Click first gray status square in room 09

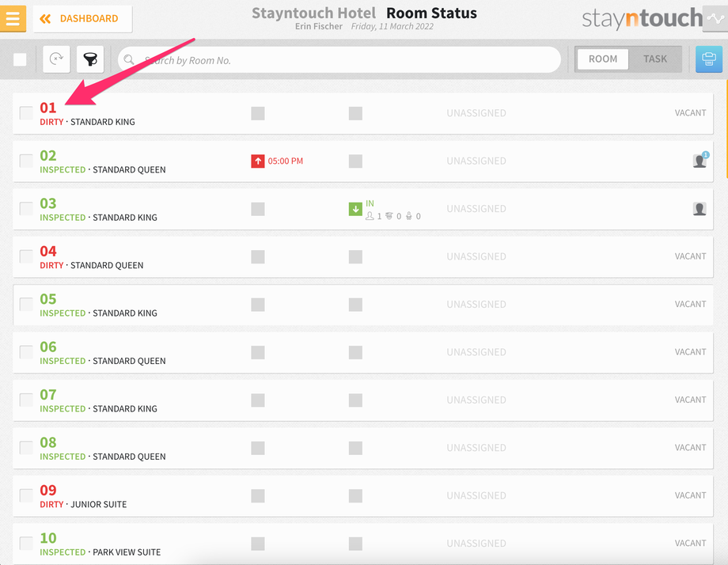pyautogui.click(x=258, y=496)
